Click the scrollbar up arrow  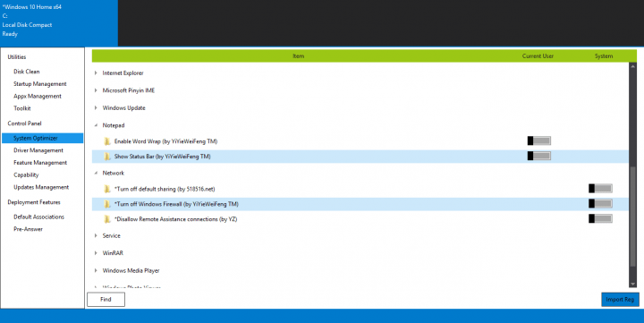point(633,66)
